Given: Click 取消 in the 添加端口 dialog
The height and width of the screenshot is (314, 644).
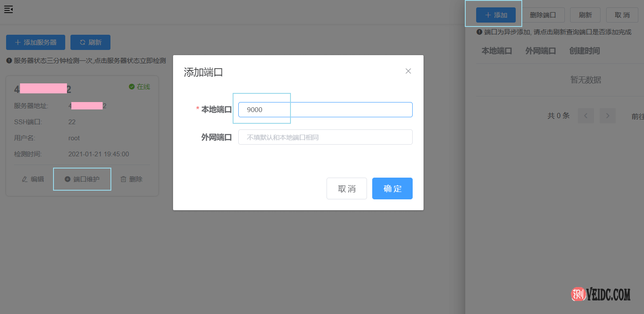Looking at the screenshot, I should click(347, 188).
